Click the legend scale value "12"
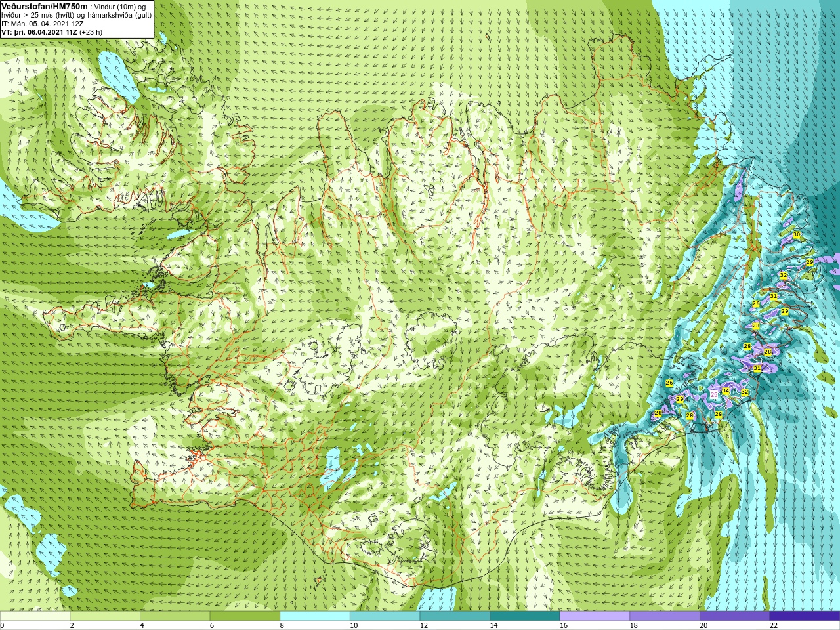Screen dimensions: 840x630 pos(424,625)
